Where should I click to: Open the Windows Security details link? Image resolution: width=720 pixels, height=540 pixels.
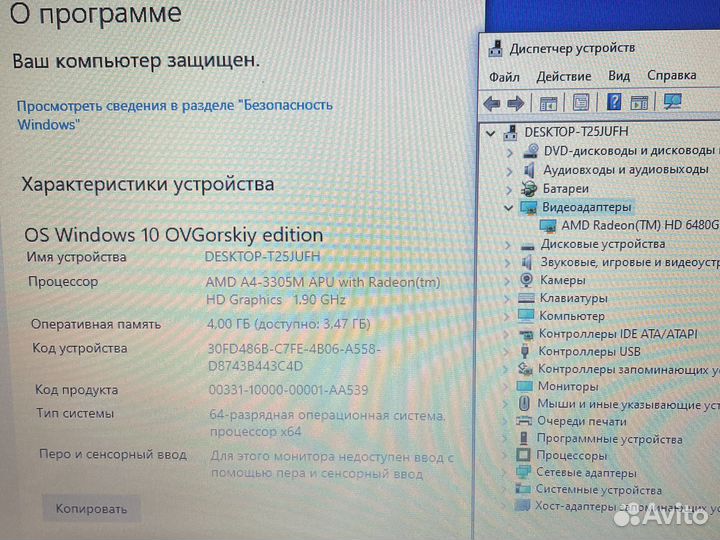(174, 114)
